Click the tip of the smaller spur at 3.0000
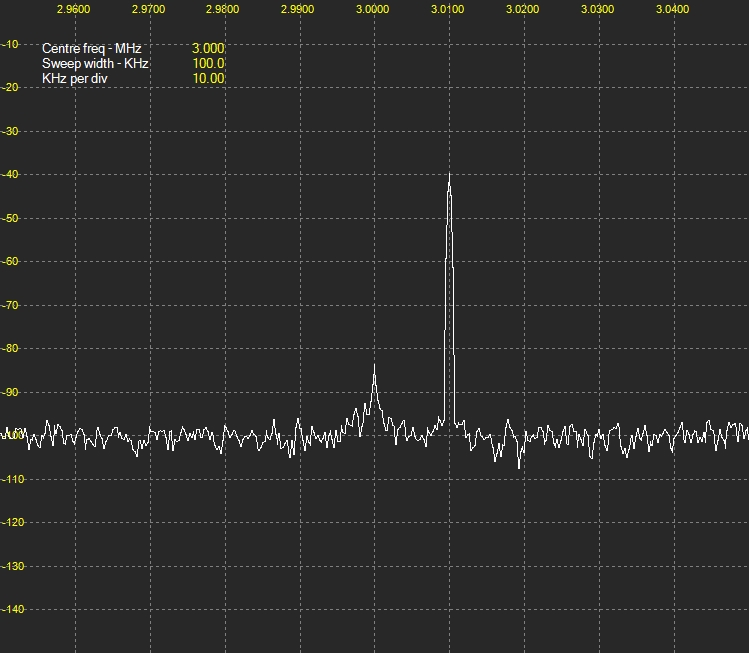The height and width of the screenshot is (653, 749). [x=374, y=365]
